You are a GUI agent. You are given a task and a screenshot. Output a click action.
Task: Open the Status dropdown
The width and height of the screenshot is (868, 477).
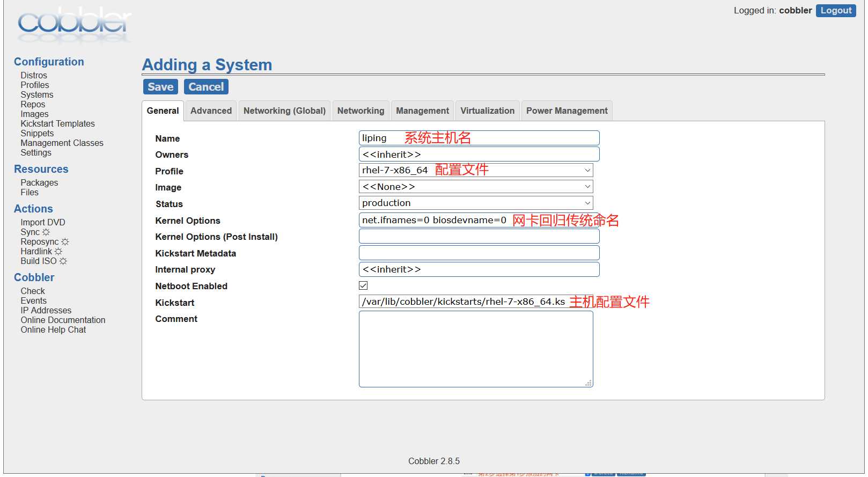point(476,203)
